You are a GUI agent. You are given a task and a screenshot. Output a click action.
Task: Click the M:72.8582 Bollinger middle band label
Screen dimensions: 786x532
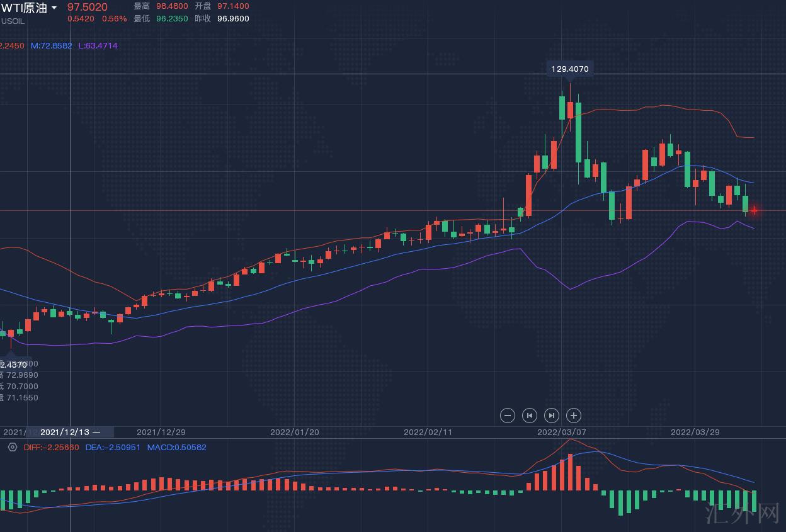pos(51,46)
